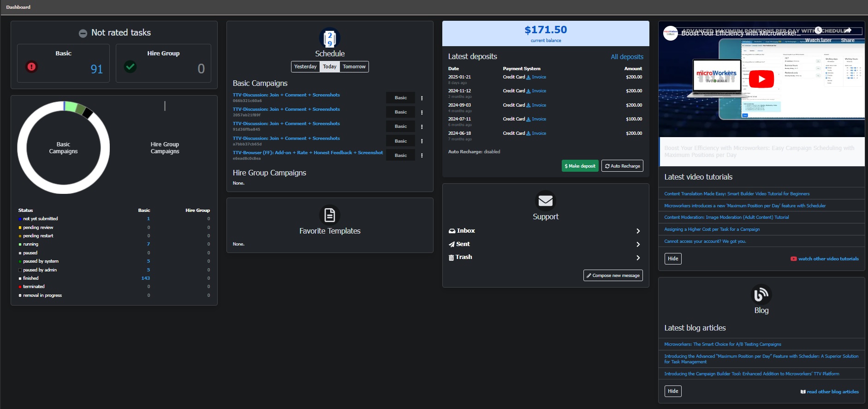The height and width of the screenshot is (409, 868).
Task: Click the Support envelope icon
Action: pos(546,201)
